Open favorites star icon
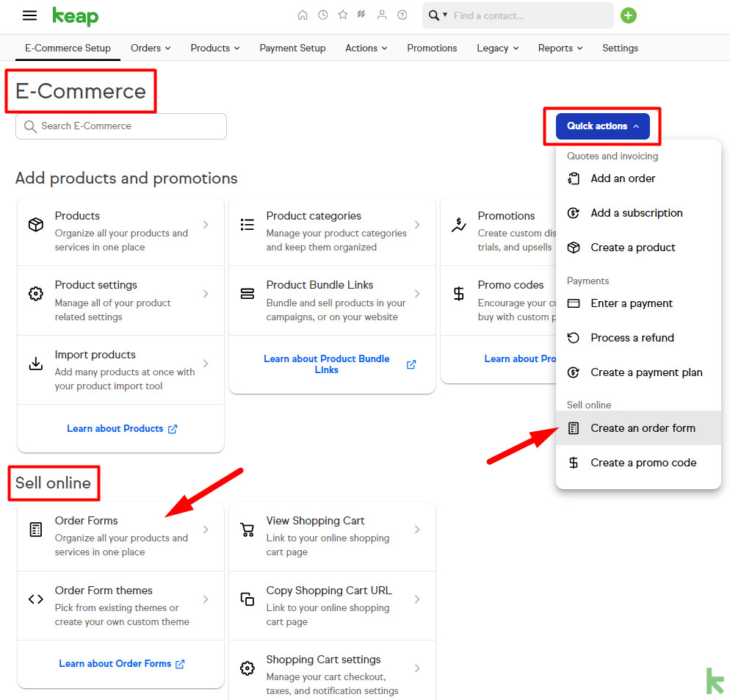 pyautogui.click(x=343, y=15)
